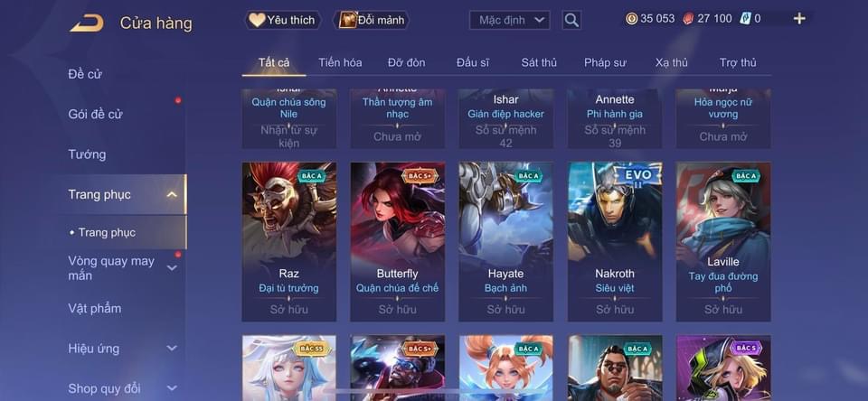The height and width of the screenshot is (401, 868).
Task: Open the search magnifier icon
Action: click(x=571, y=21)
